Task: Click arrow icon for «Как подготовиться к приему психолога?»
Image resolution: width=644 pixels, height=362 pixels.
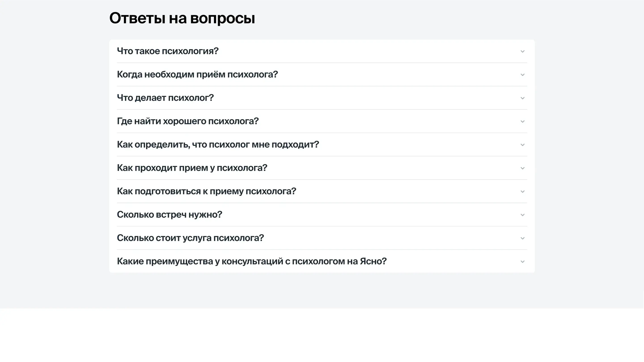Action: (x=522, y=191)
